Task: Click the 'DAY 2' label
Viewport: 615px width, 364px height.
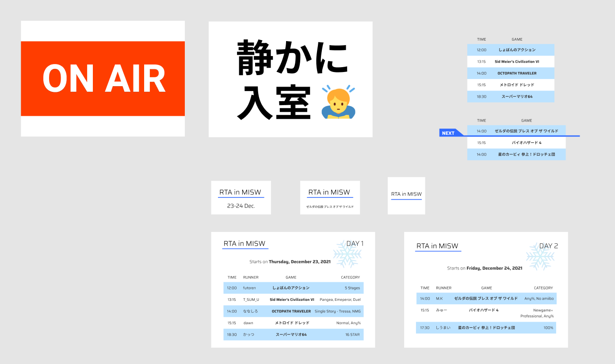Action: pos(549,246)
